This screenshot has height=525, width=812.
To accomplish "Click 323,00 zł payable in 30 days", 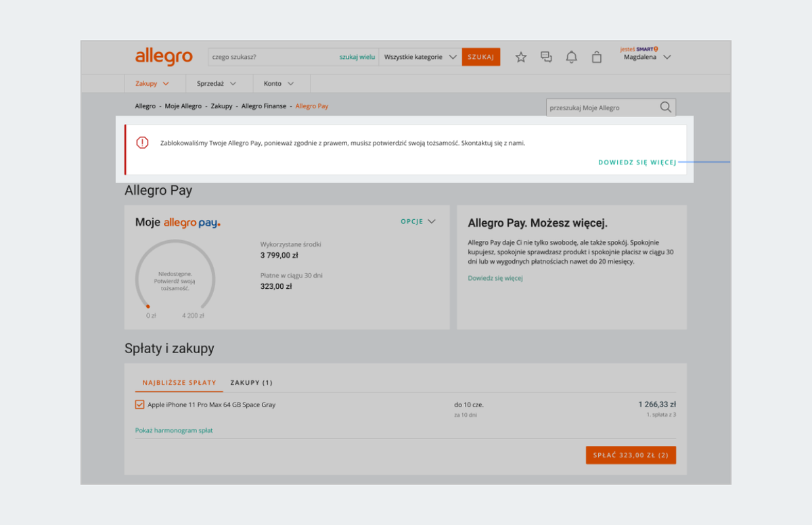I will coord(276,286).
